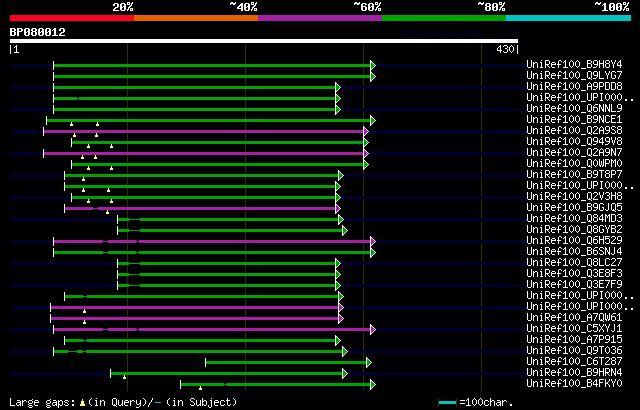Click the arrowhead ending the B9NCE1 alignment

click(x=373, y=120)
